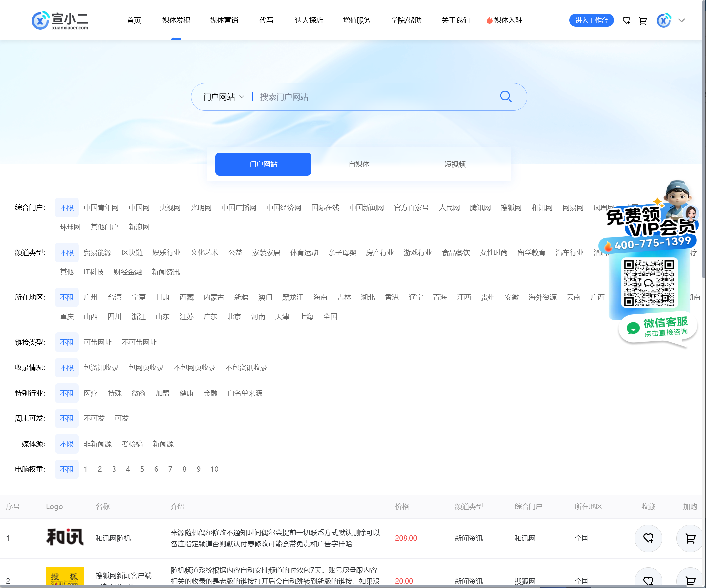Viewport: 706px width, 588px height.
Task: Click the search magnifier icon
Action: (x=506, y=97)
